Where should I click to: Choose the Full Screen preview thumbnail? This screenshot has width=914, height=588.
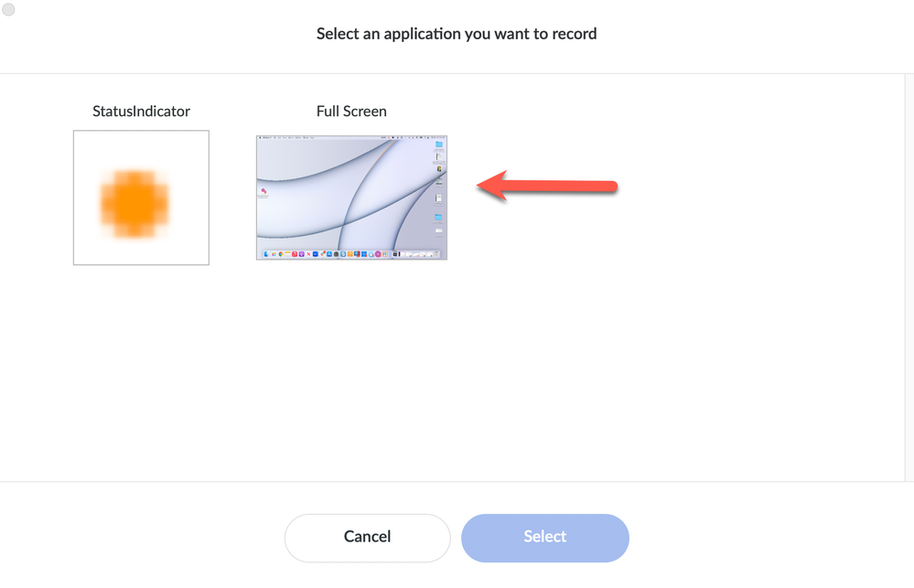tap(351, 198)
